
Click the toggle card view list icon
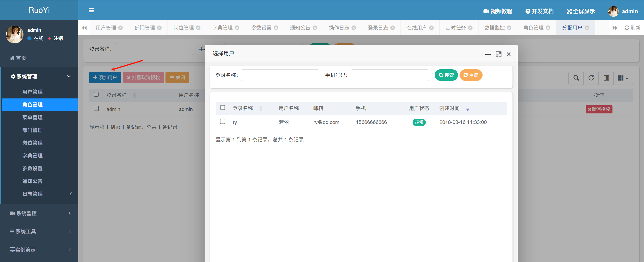tap(606, 78)
